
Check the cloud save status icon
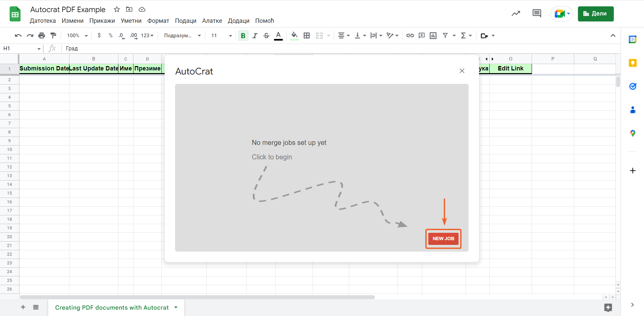coord(142,9)
